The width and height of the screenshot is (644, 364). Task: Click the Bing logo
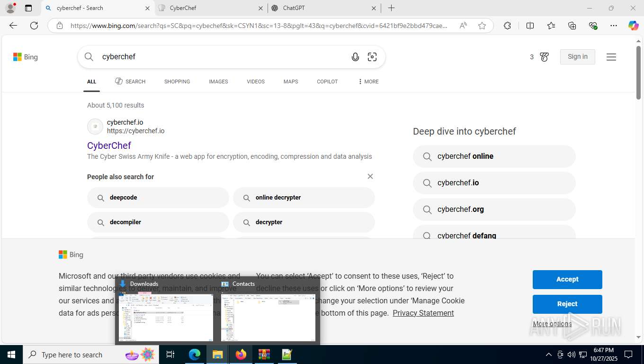[x=26, y=57]
